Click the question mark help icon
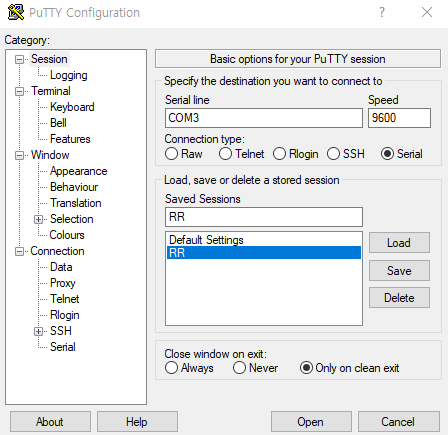448x435 pixels. [x=382, y=12]
